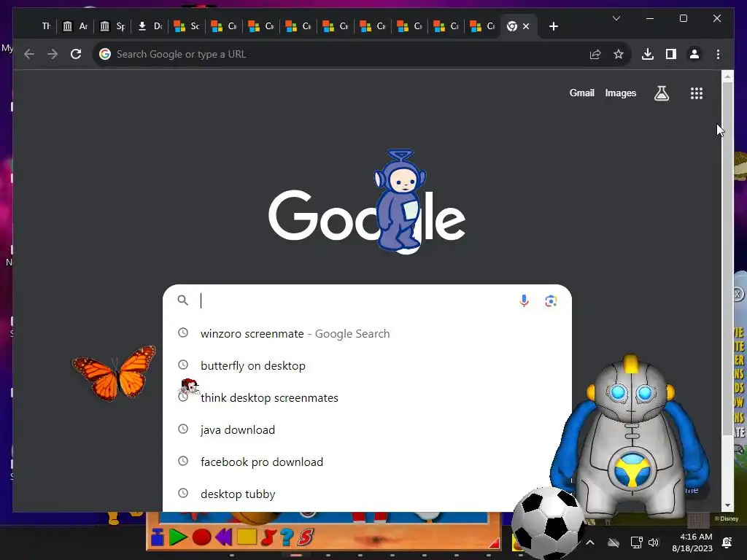Close the active New Tab tab
Screen dimensions: 747x560
[x=526, y=26]
